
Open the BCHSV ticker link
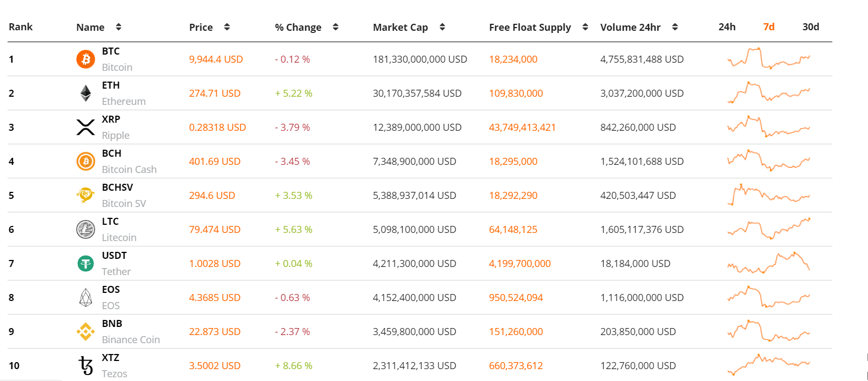(117, 188)
